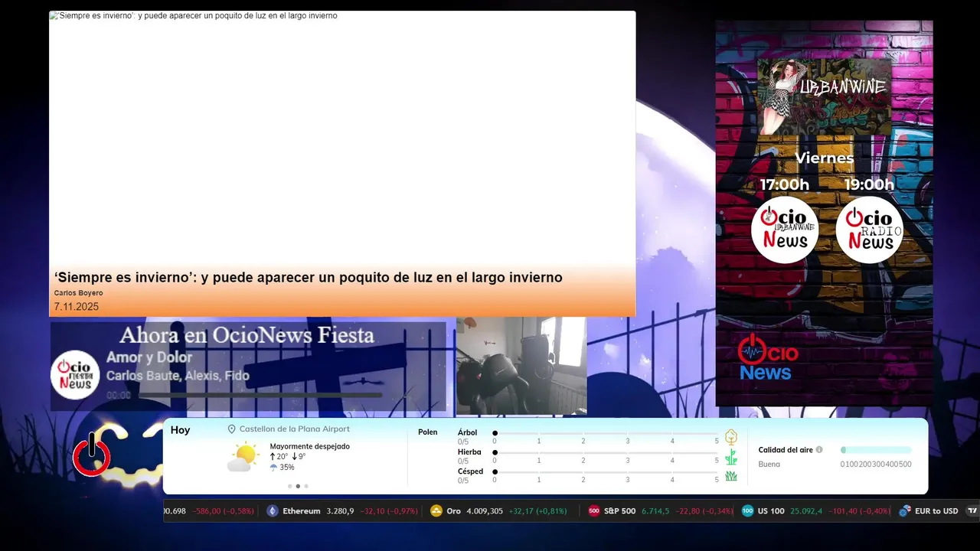Click the elapsed time 00:00

click(x=119, y=396)
